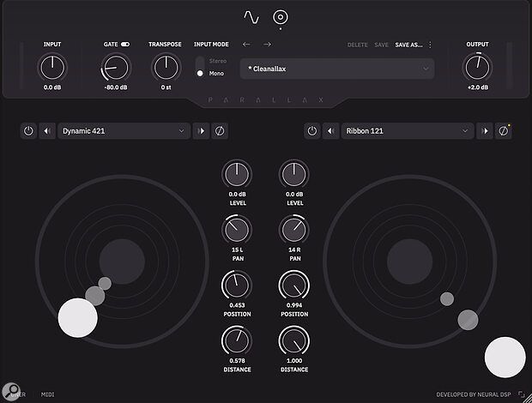Open the MIDI settings
The image size is (532, 403).
(47, 394)
